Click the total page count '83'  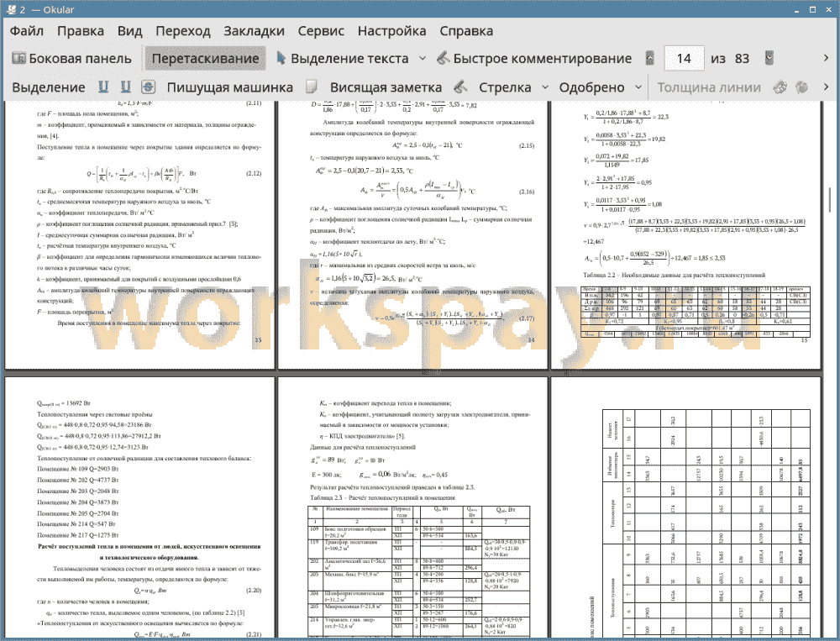(742, 59)
